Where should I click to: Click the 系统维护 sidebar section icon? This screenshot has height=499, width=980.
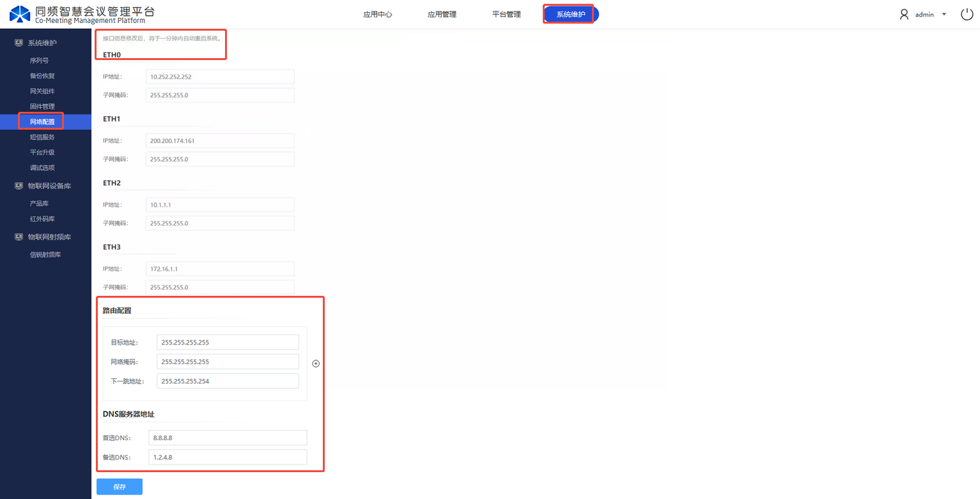[19, 43]
